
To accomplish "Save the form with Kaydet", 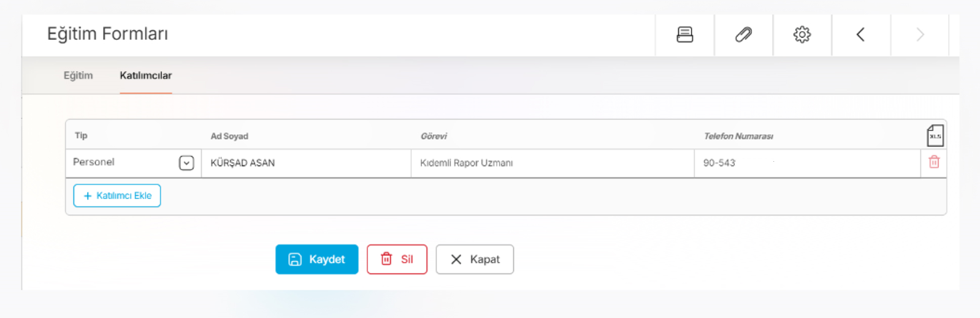I will point(316,259).
